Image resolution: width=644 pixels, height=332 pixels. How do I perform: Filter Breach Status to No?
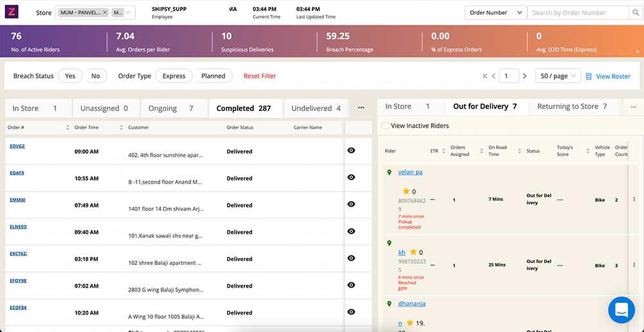click(96, 76)
